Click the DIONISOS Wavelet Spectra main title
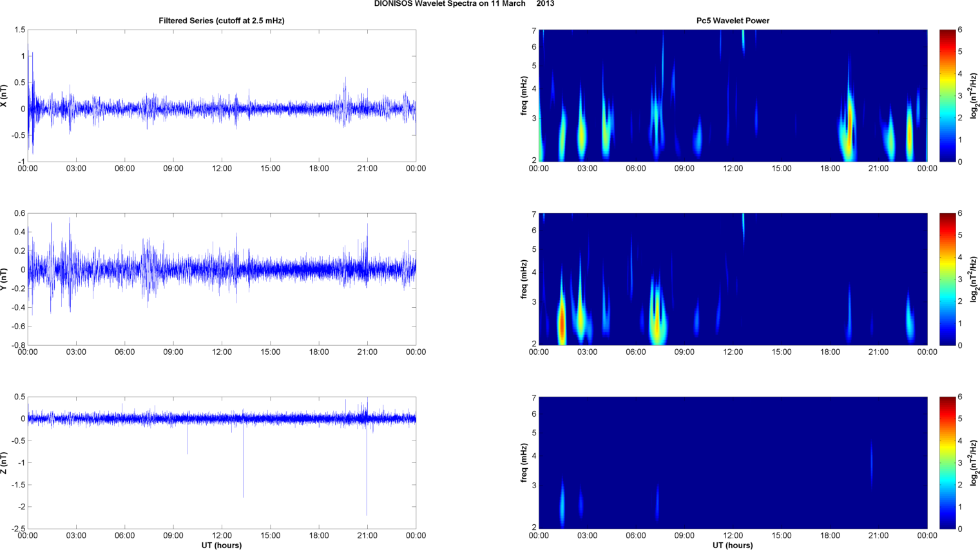This screenshot has width=980, height=550. click(464, 4)
